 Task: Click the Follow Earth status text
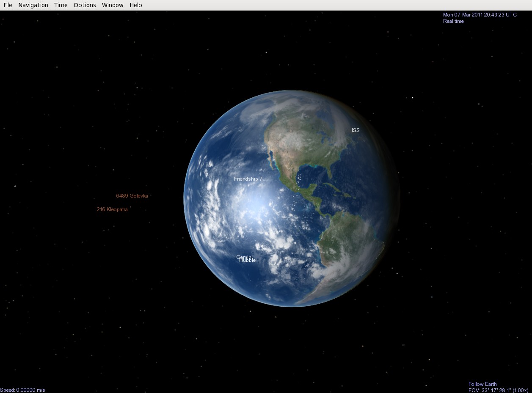[482, 384]
